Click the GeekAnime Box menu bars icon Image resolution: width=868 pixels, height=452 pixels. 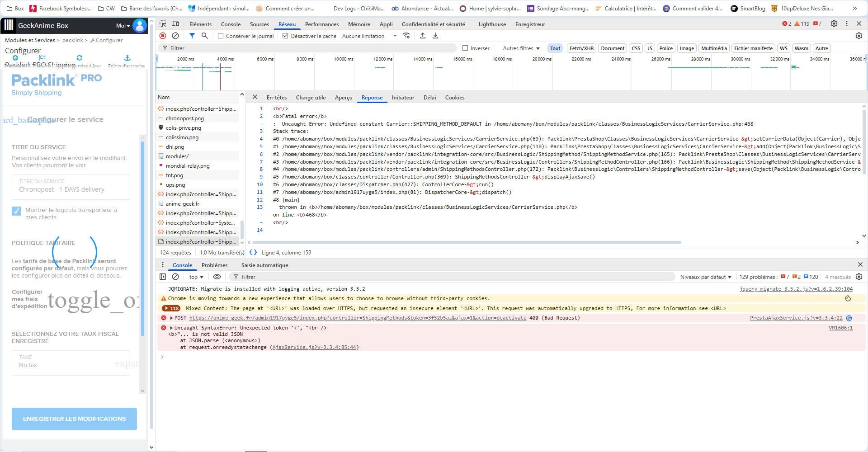(x=9, y=25)
